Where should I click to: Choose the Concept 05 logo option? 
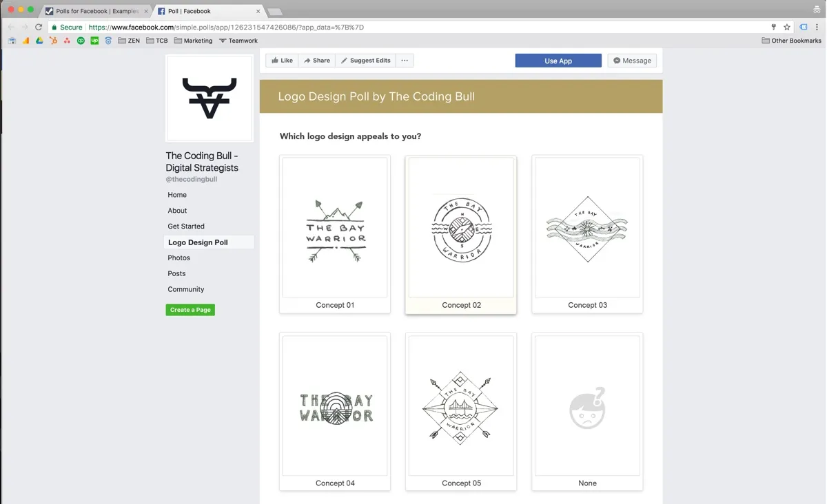tap(461, 412)
